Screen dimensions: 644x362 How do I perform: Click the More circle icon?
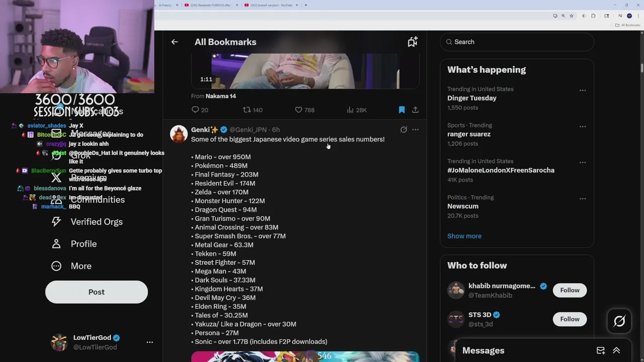56,266
